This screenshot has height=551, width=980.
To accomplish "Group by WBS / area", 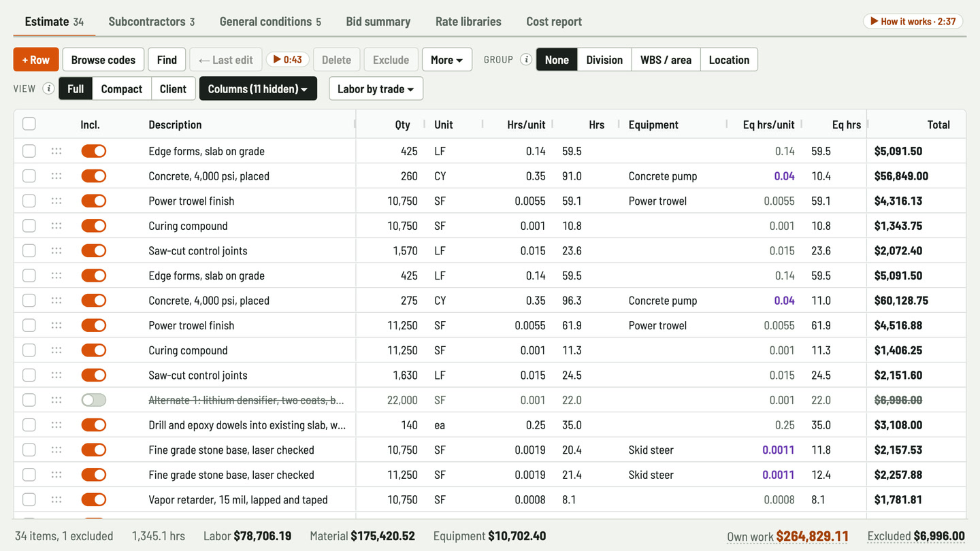I will click(x=666, y=60).
